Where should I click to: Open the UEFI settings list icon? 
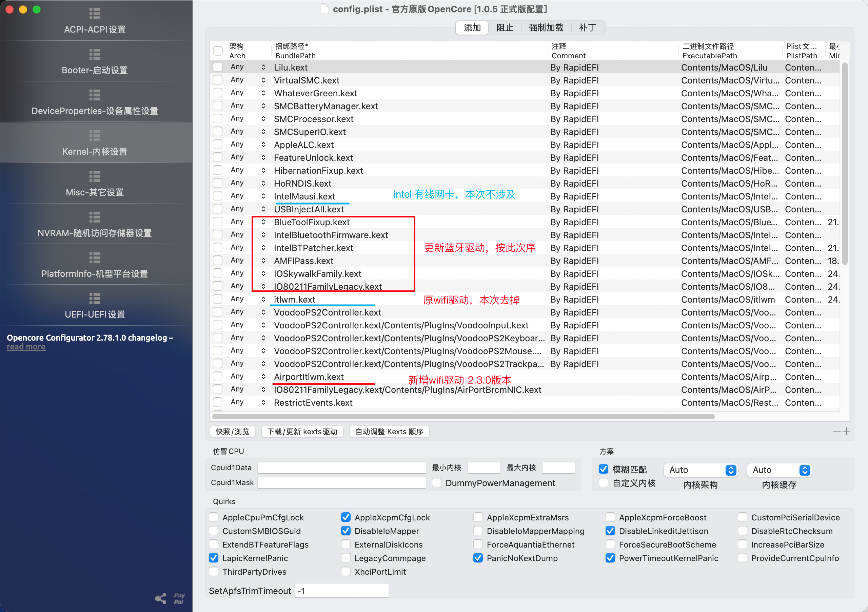pos(95,299)
